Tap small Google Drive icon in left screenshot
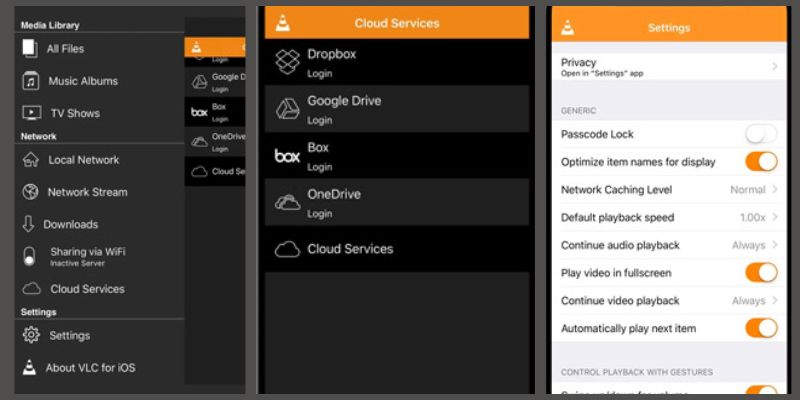Screen dimensions: 800x400 tap(199, 82)
